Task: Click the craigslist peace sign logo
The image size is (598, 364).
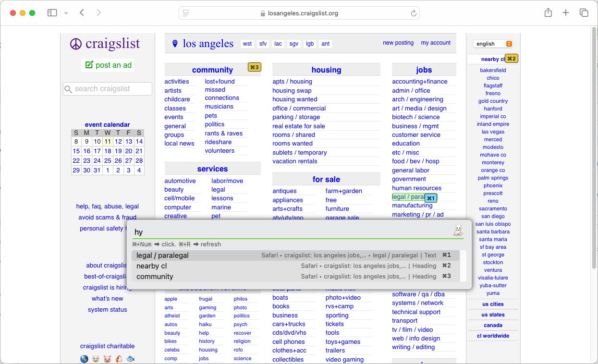Action: pyautogui.click(x=76, y=44)
